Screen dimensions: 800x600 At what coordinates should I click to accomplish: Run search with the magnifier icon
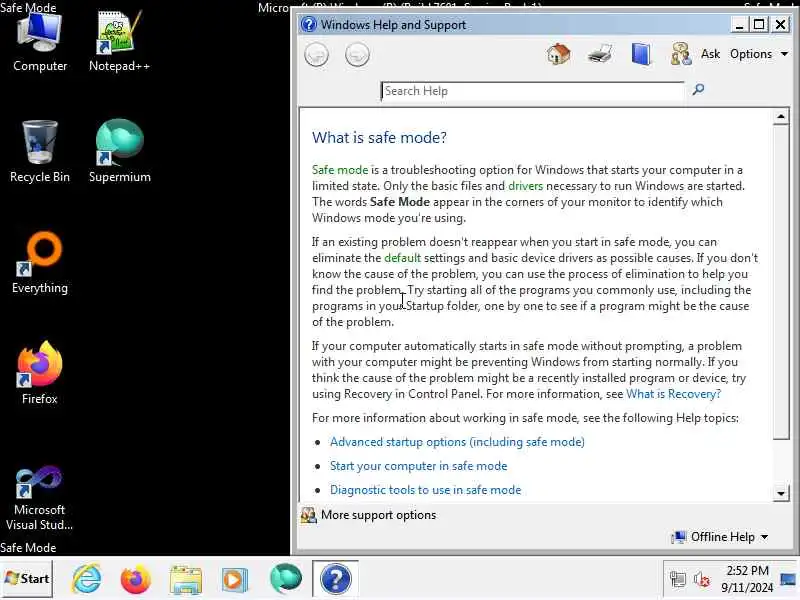tap(698, 90)
